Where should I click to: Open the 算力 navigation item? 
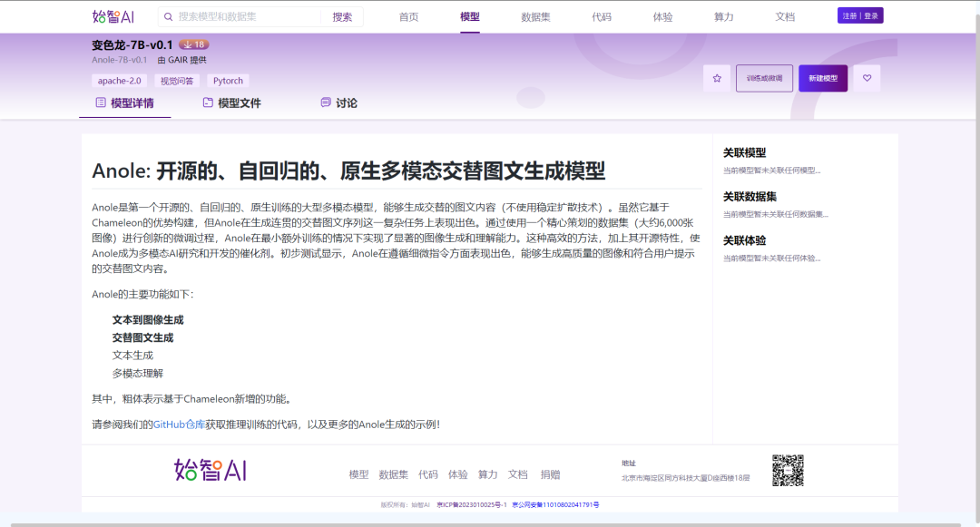tap(724, 17)
